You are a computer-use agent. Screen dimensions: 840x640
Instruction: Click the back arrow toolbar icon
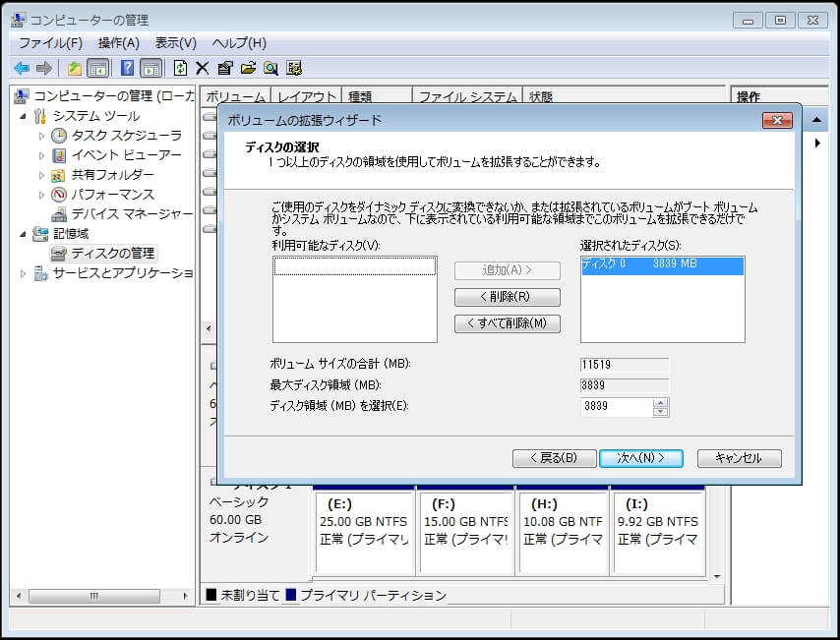[x=22, y=68]
